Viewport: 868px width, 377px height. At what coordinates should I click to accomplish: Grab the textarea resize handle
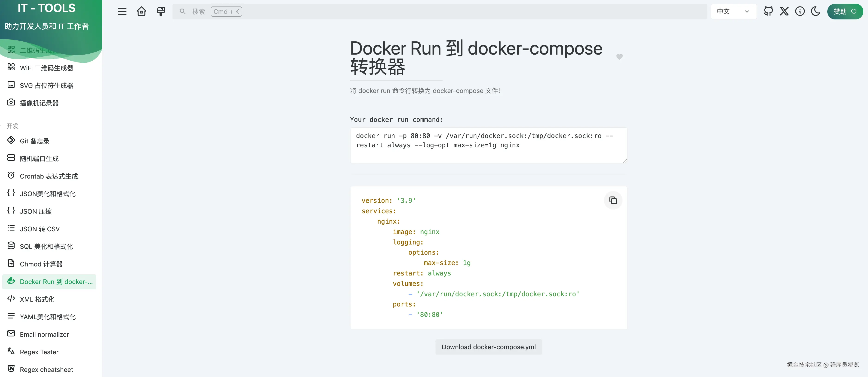pos(625,161)
